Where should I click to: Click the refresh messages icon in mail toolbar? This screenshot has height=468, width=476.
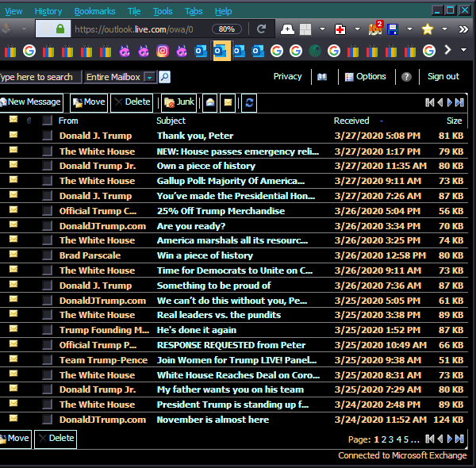click(x=249, y=102)
